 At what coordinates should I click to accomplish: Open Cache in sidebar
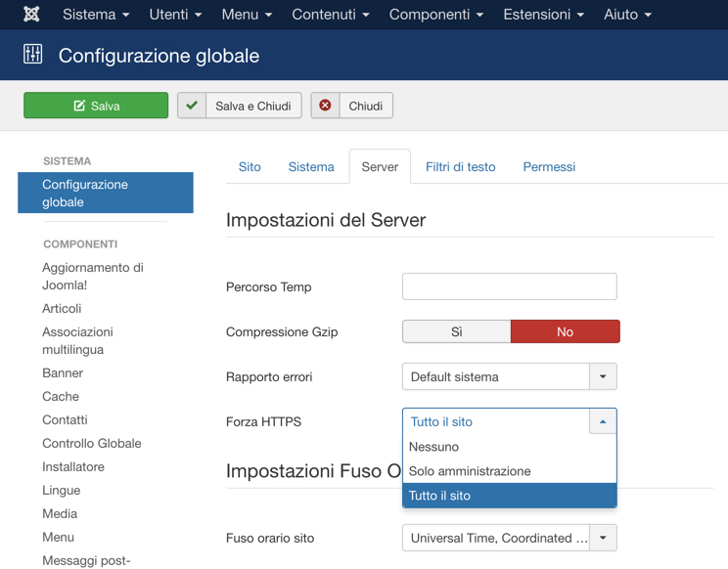point(61,397)
